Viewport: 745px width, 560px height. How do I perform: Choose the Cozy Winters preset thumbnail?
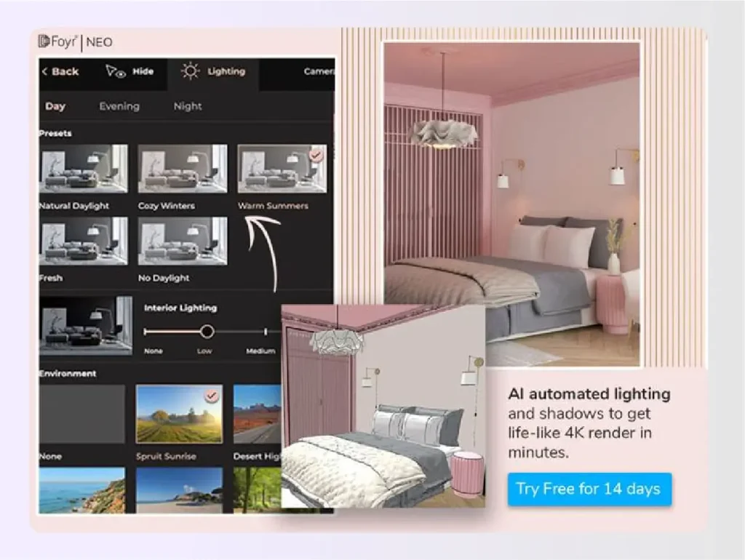[183, 169]
